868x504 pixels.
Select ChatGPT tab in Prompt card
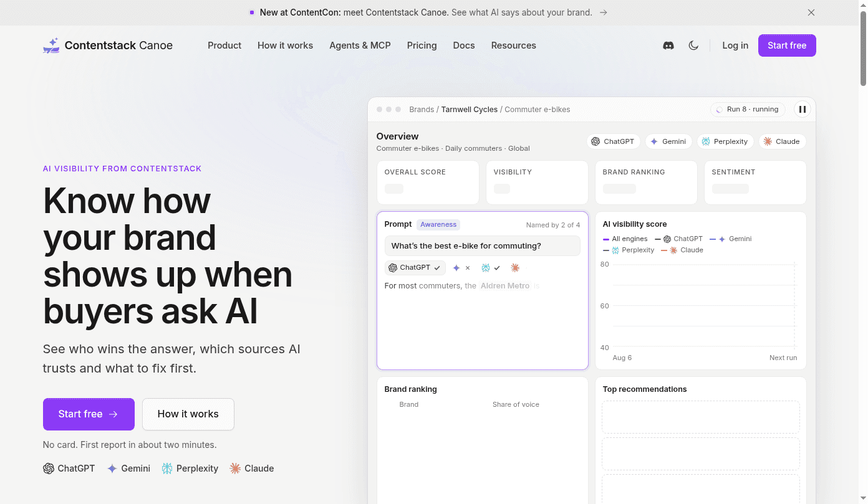point(415,268)
